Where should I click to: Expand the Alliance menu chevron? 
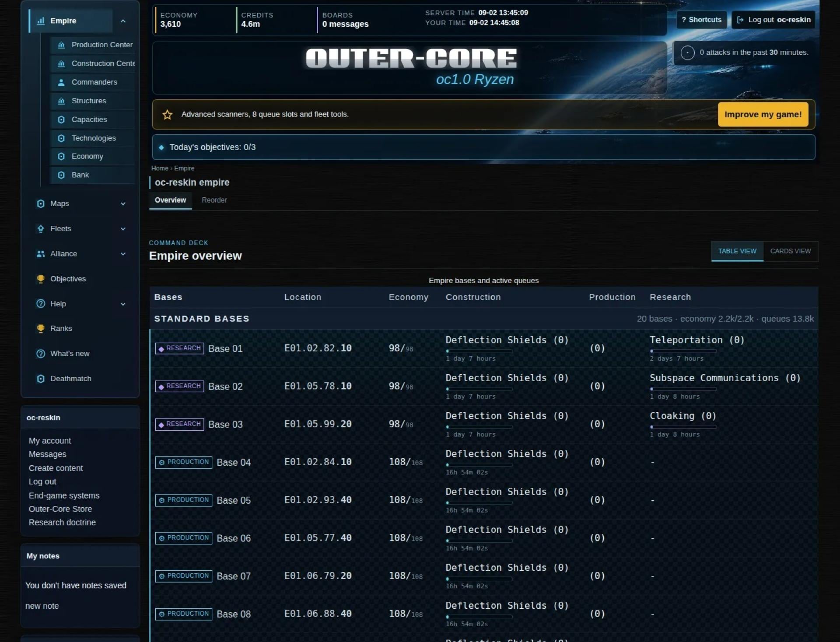pyautogui.click(x=123, y=254)
